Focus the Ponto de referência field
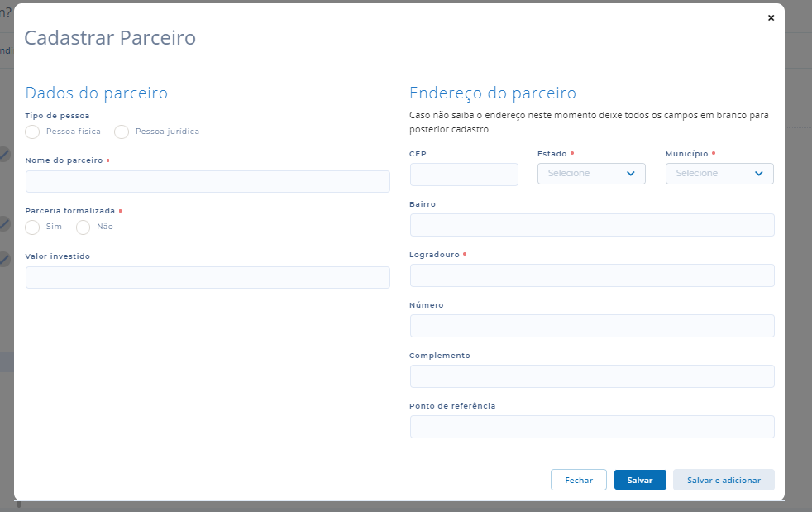812x512 pixels. point(592,427)
